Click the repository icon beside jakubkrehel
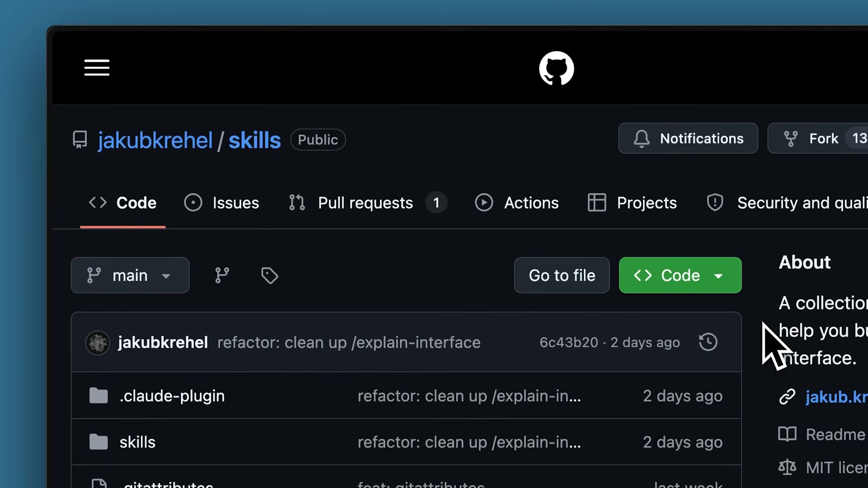Screen dimensions: 868x488 pyautogui.click(x=80, y=140)
